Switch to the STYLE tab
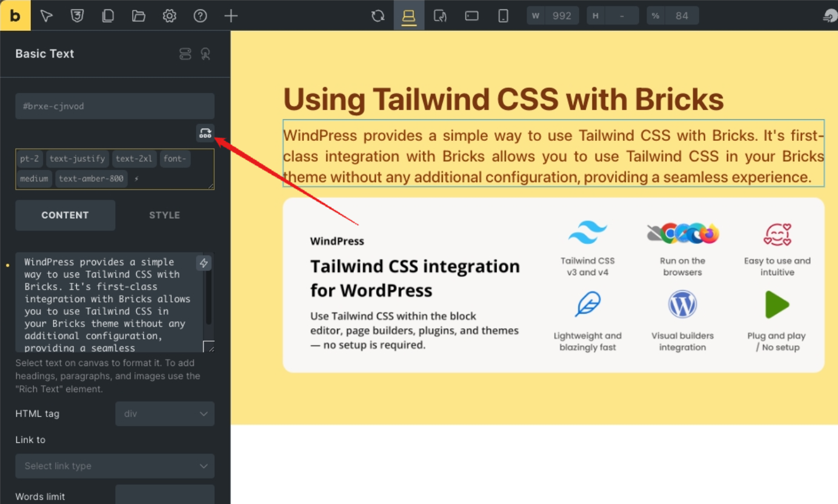Screen dimensions: 838x504 (165, 215)
